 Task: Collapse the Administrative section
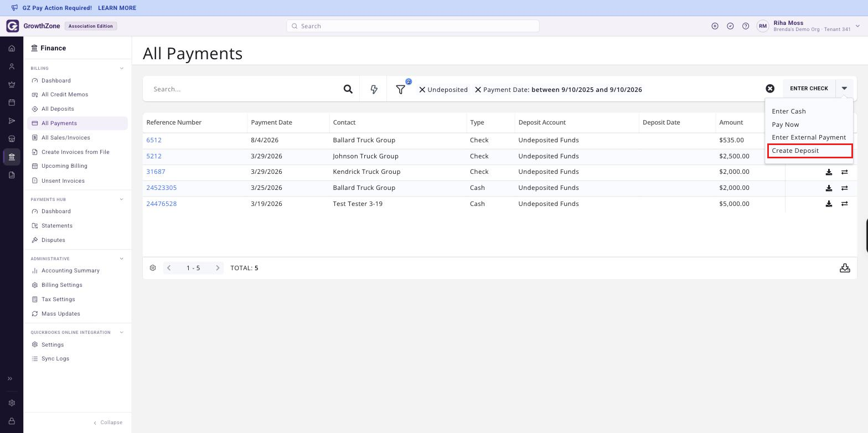122,259
